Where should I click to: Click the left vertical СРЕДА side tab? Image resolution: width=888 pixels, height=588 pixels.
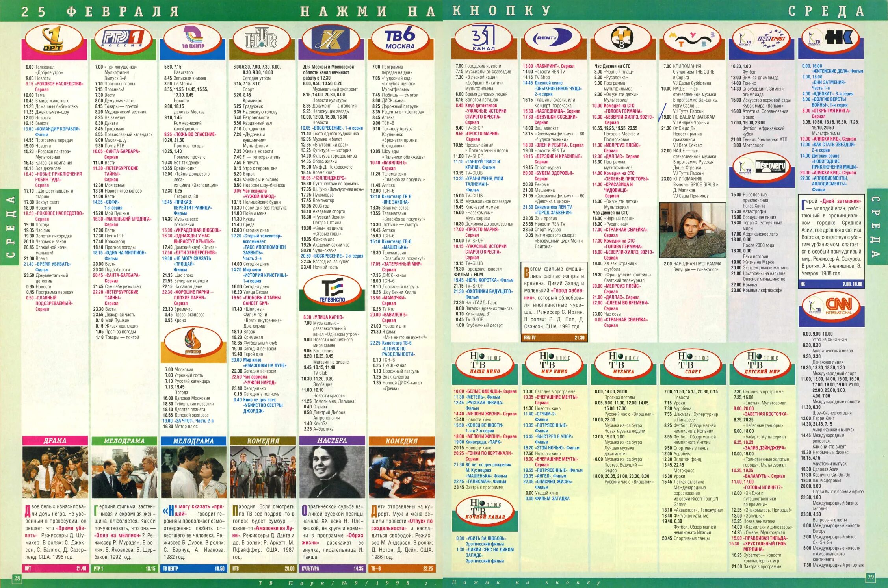click(10, 227)
